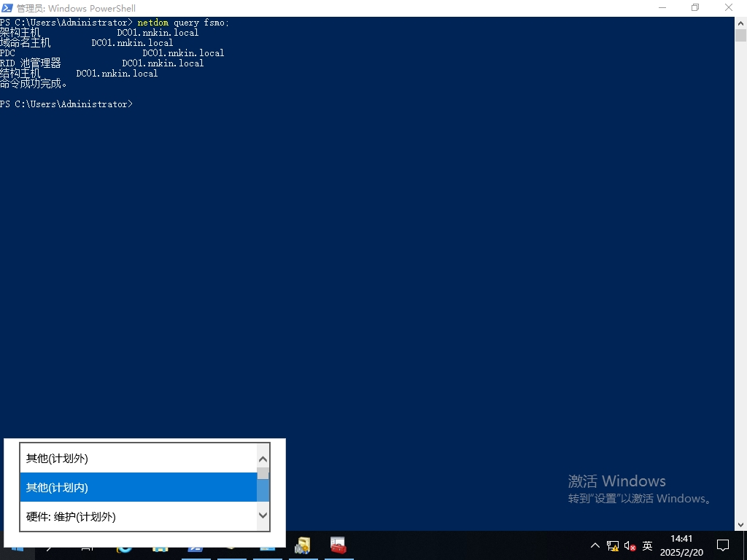The height and width of the screenshot is (560, 747).
Task: Show hidden tray icons chevron
Action: (x=595, y=545)
